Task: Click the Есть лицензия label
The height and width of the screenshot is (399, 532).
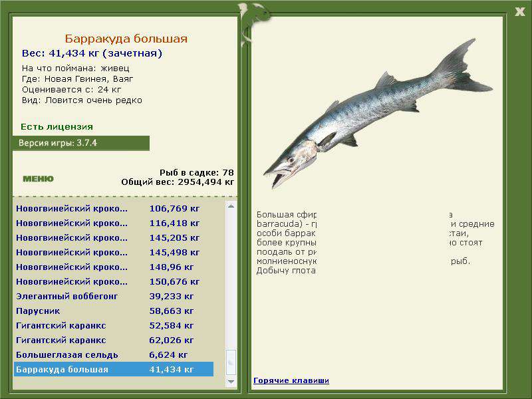Action: [x=57, y=126]
